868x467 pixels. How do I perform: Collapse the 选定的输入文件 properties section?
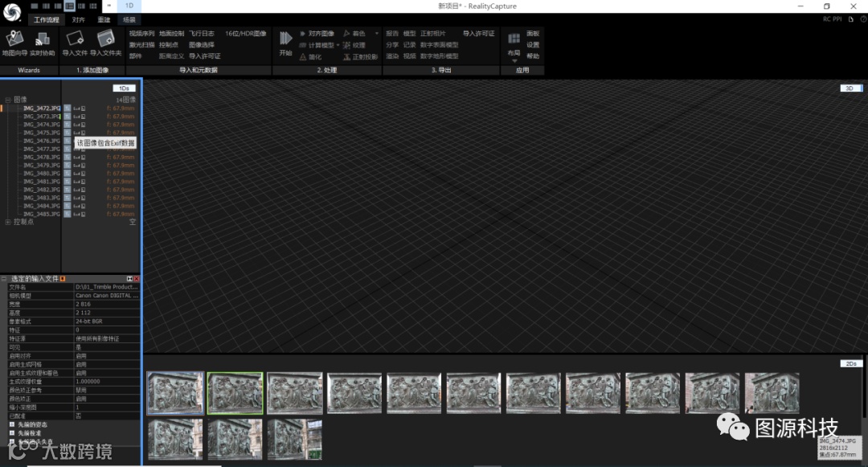coord(4,279)
